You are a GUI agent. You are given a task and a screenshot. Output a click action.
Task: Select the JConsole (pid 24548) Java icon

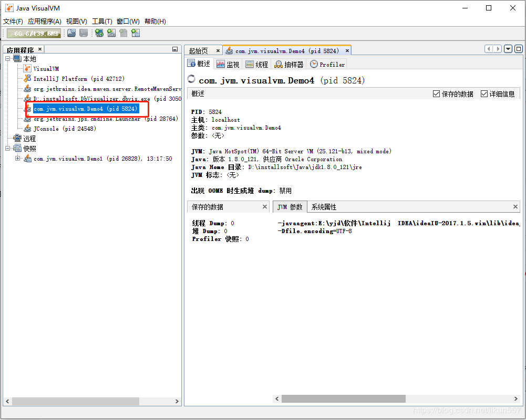(27, 129)
